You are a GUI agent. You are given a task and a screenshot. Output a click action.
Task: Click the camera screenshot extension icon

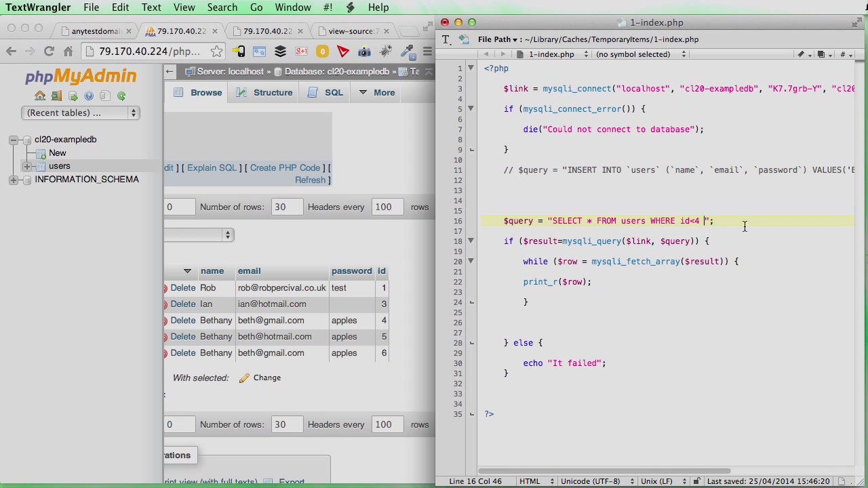point(364,52)
